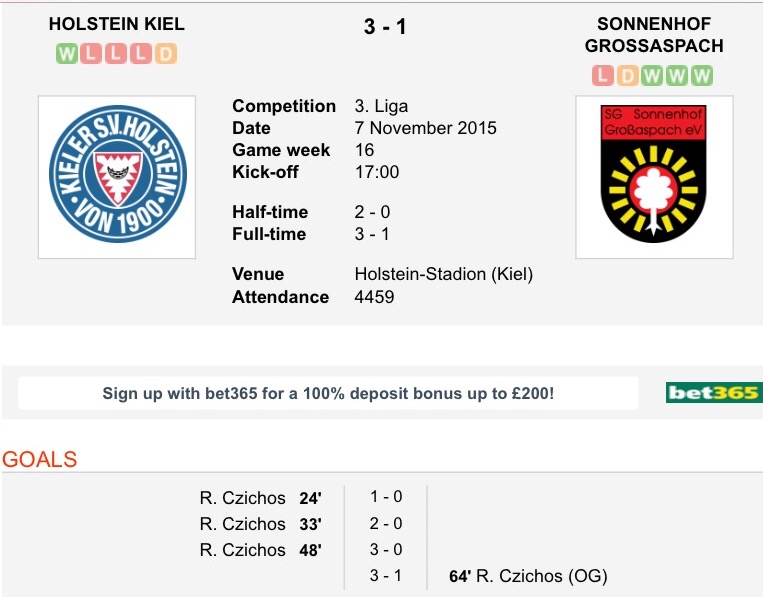This screenshot has width=763, height=597.
Task: Open the 3. Liga competition link
Action: click(x=381, y=106)
